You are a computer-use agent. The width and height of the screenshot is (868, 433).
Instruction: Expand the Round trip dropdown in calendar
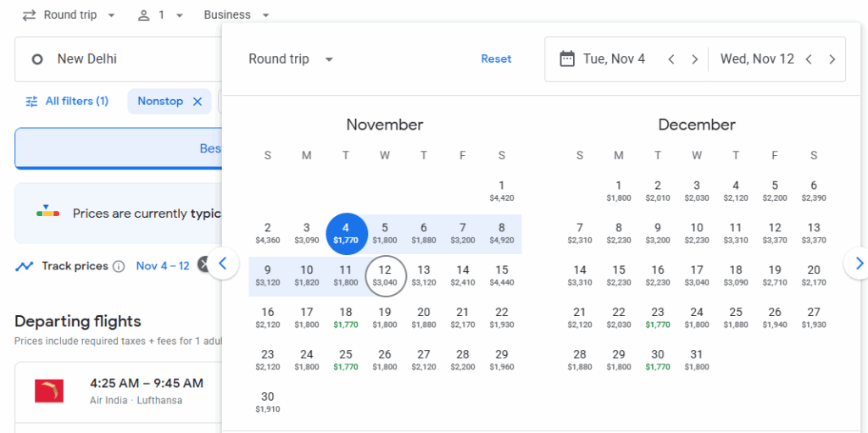(x=291, y=59)
